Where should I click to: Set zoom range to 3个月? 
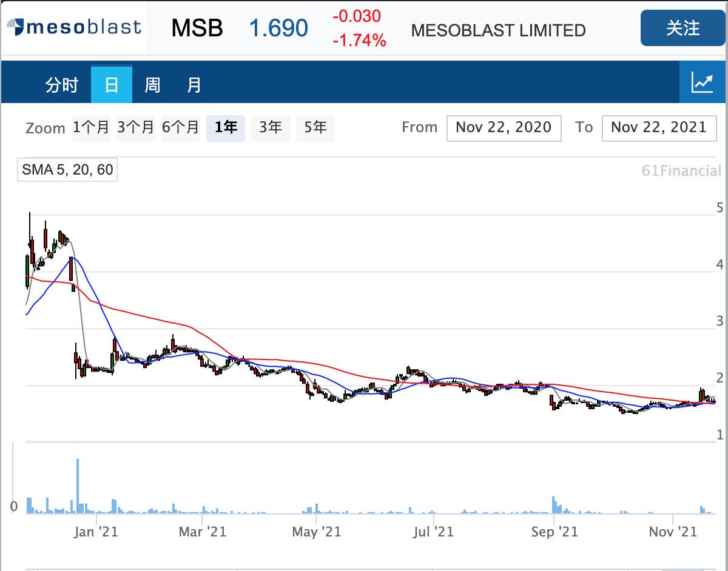point(136,128)
